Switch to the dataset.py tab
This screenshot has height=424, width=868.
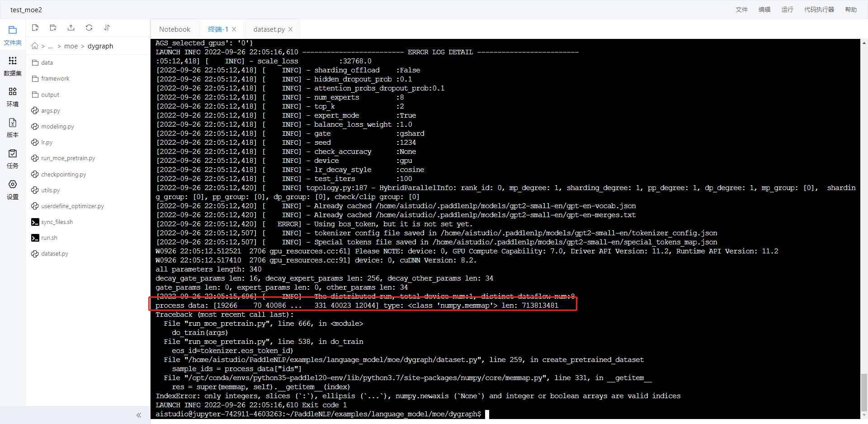point(269,29)
